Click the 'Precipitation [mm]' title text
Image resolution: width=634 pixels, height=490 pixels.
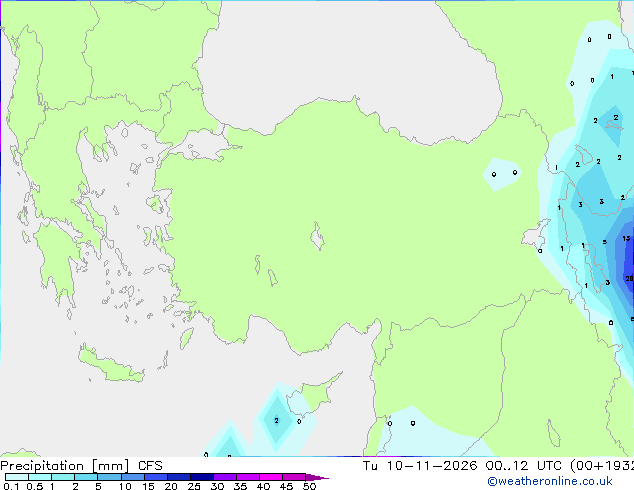pos(65,466)
